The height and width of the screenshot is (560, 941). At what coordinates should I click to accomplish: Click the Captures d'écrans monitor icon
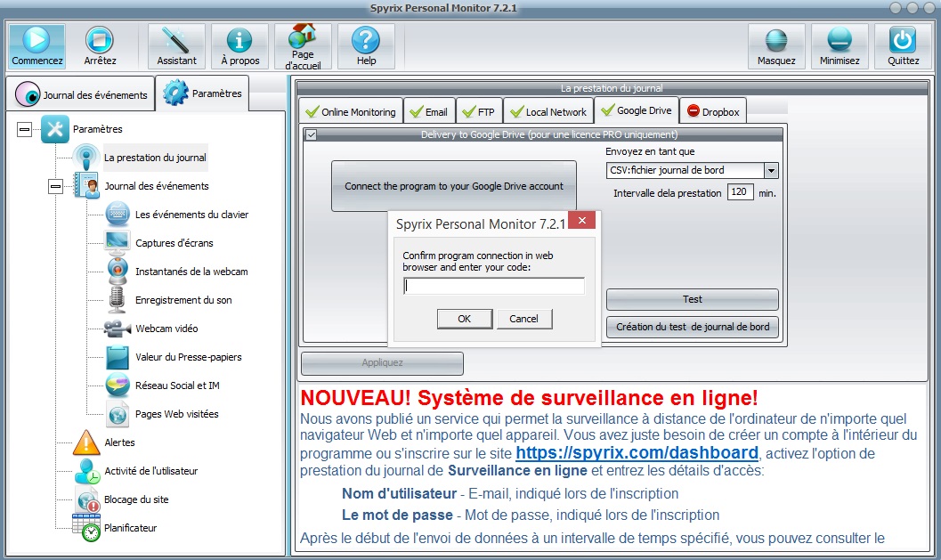tap(118, 242)
